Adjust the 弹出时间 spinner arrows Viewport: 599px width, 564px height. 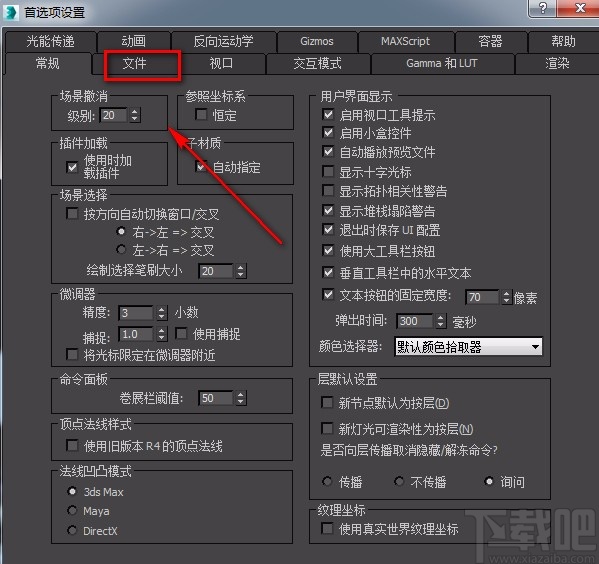(440, 321)
